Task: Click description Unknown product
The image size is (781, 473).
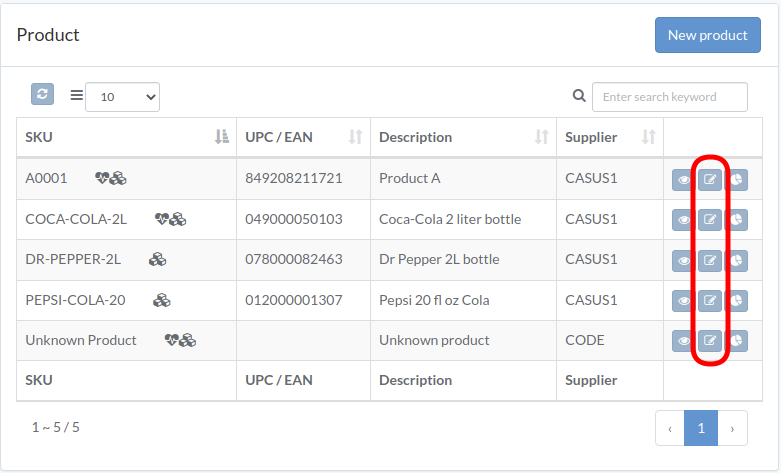Action: pos(434,340)
